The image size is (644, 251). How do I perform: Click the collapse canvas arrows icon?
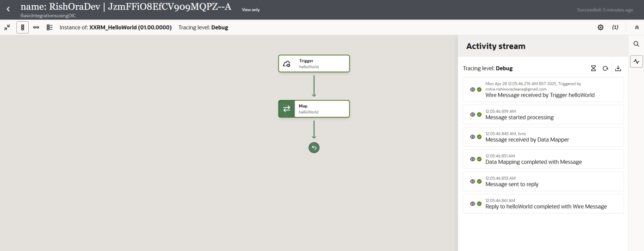[7, 27]
